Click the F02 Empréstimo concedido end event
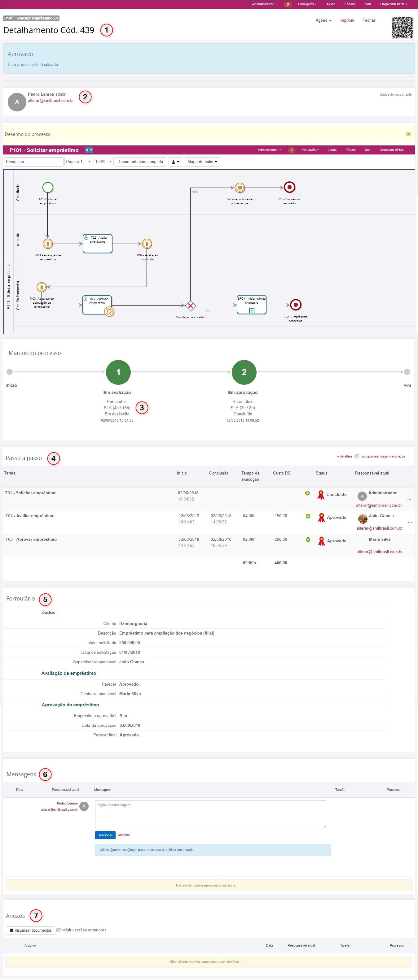Screen dimensions: 418x980 (x=295, y=305)
